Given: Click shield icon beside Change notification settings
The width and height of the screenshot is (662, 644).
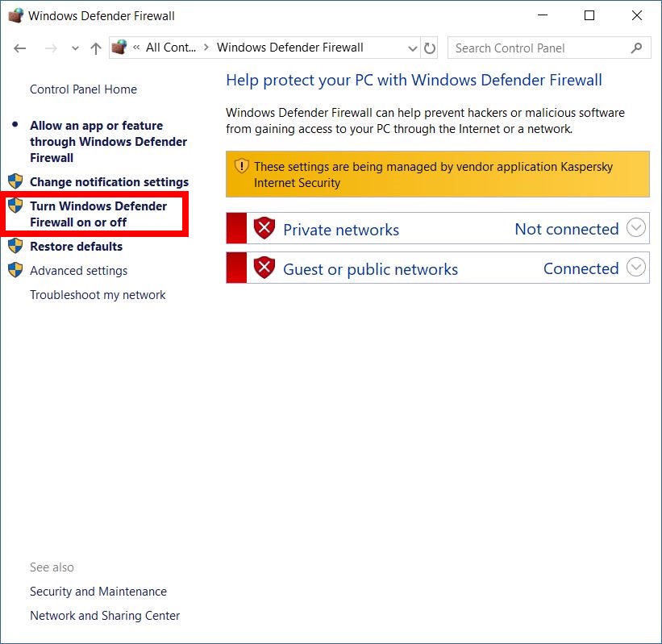Looking at the screenshot, I should point(15,181).
